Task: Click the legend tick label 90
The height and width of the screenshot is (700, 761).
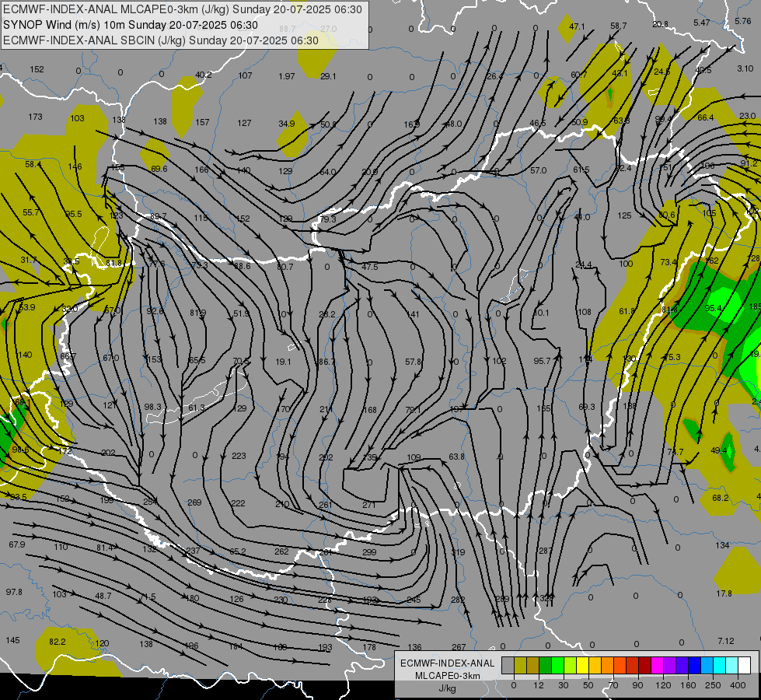Action: [x=637, y=685]
